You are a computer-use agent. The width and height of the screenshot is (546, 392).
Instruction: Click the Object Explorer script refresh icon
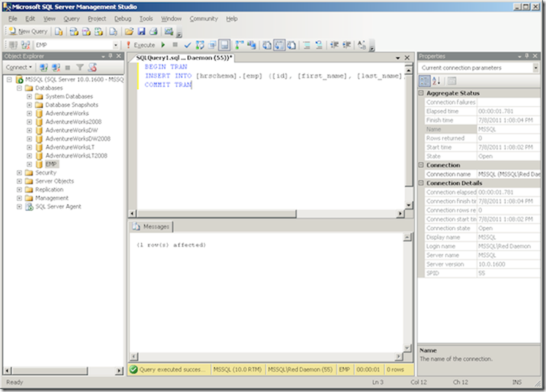(92, 68)
